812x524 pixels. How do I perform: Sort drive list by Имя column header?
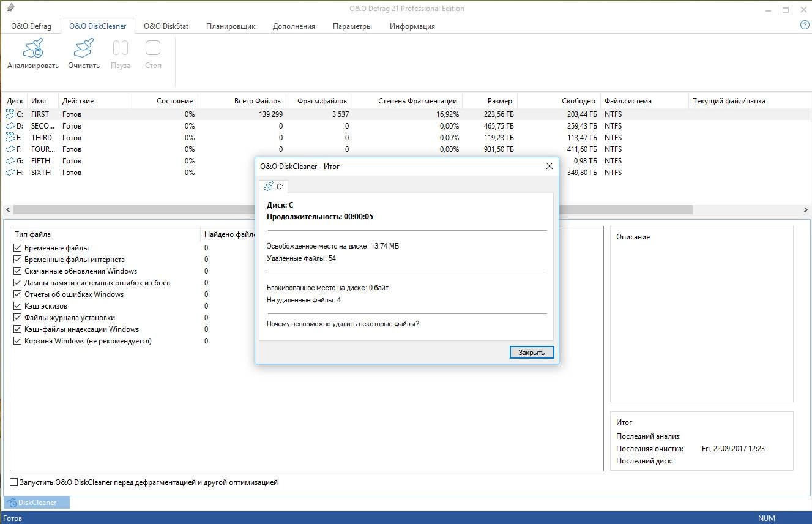click(43, 101)
